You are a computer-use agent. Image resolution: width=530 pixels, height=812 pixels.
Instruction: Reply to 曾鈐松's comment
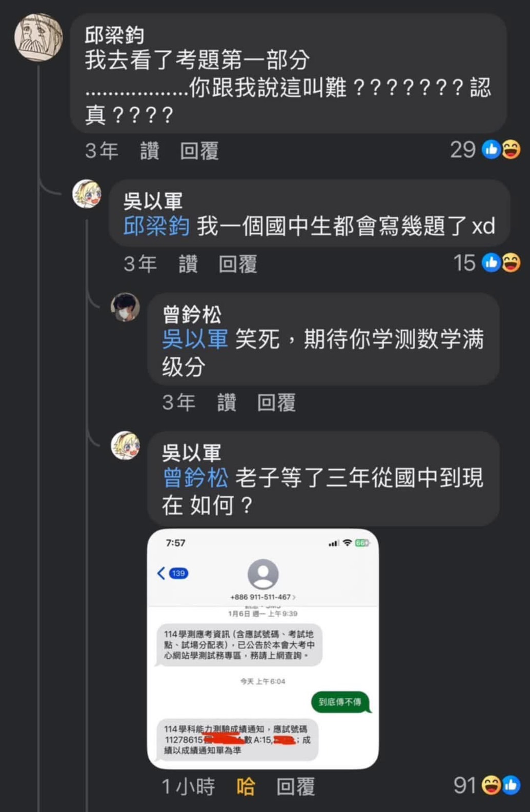click(x=276, y=402)
